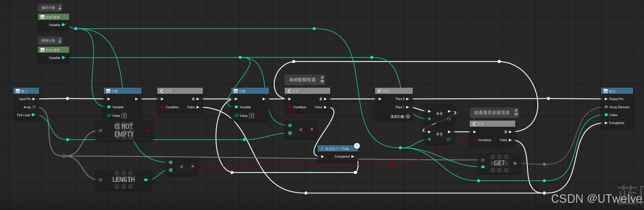Click Condition pin of 分支 under 检查是否全部完成
Screen dimensions: 644x210
474,140
